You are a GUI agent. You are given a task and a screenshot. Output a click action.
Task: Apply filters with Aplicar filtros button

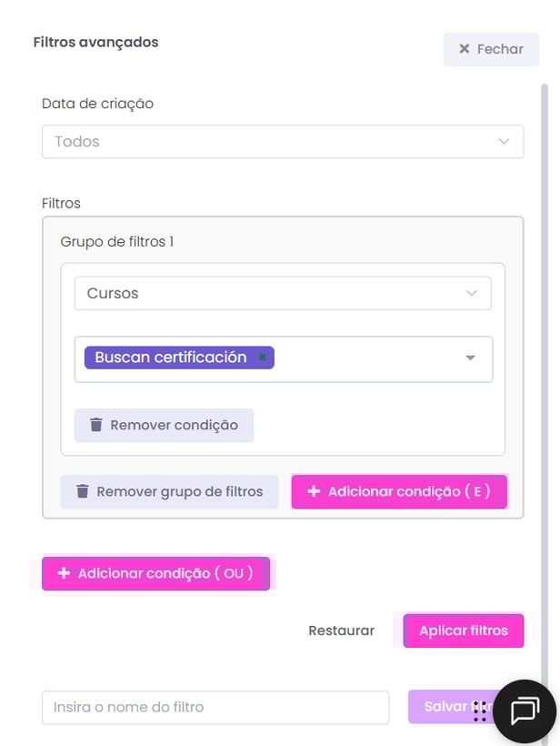(464, 630)
